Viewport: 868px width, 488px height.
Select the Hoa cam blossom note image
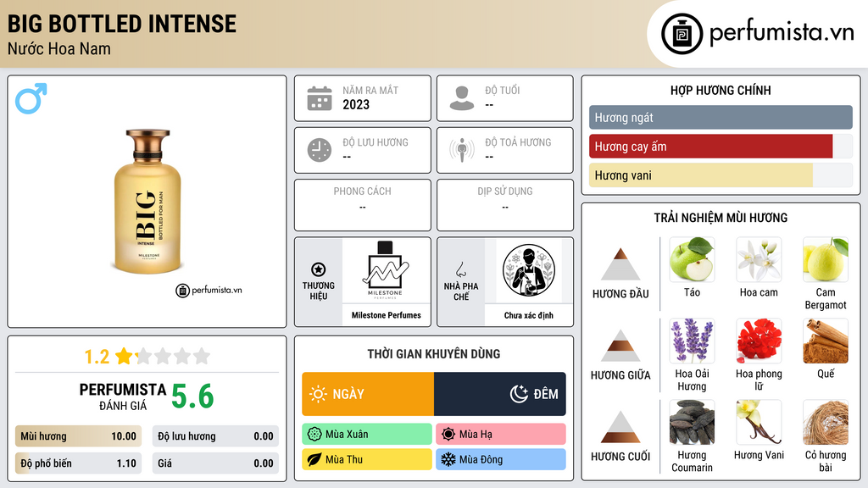[759, 259]
